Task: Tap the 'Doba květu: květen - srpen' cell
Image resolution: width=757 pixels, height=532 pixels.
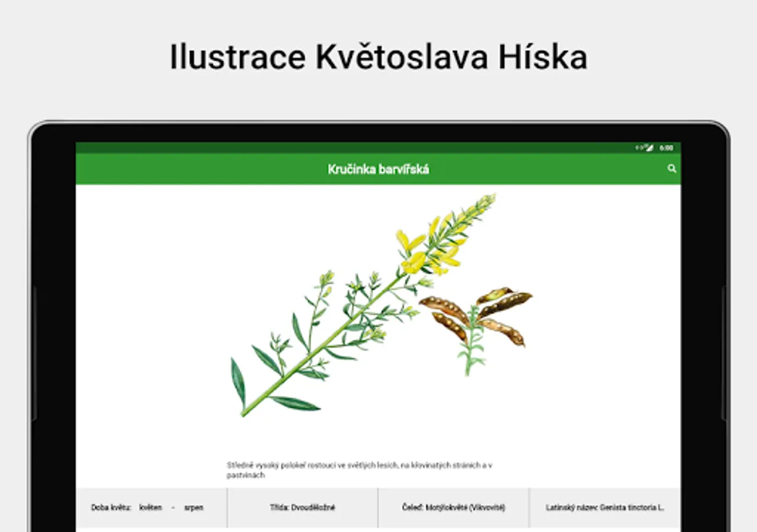Action: (151, 508)
